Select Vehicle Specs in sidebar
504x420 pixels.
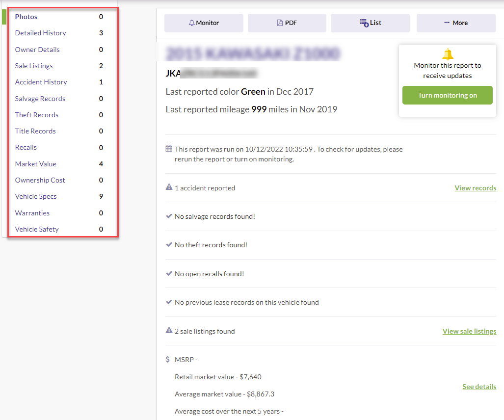coord(36,196)
